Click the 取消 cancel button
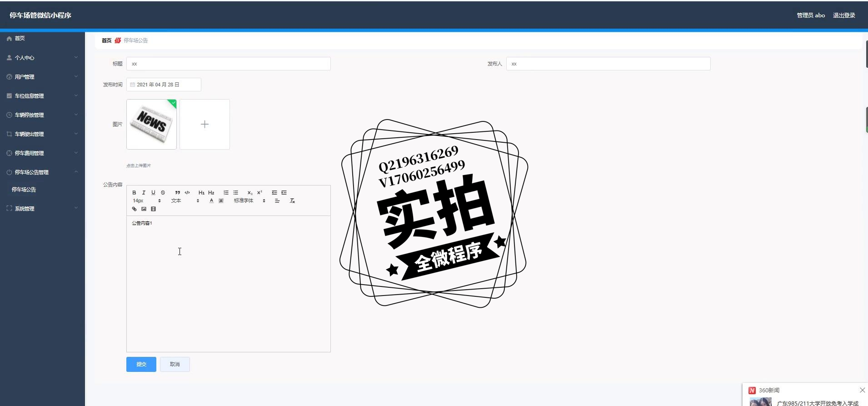 (x=175, y=364)
